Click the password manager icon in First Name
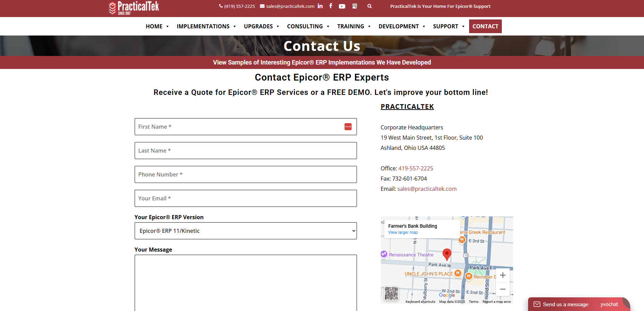 click(x=348, y=127)
